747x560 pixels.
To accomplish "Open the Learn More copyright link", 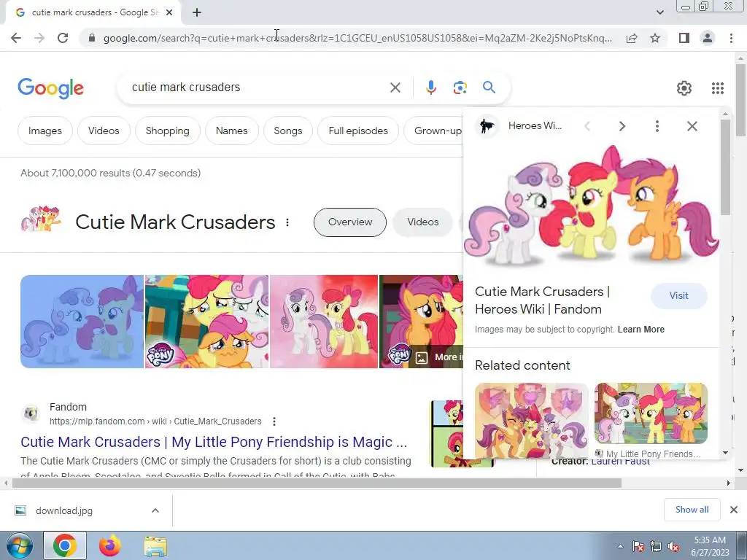I will tap(640, 330).
